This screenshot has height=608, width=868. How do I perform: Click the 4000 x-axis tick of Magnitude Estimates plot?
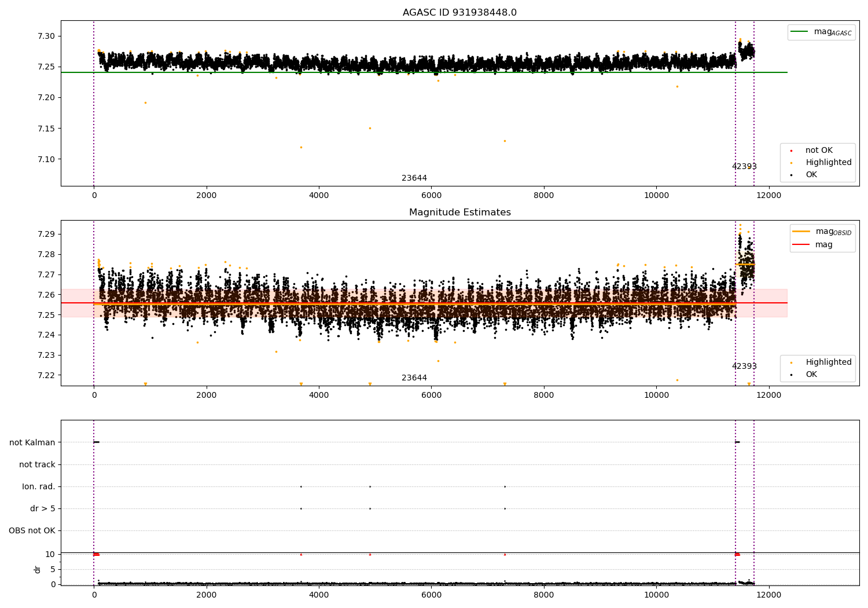pyautogui.click(x=319, y=395)
